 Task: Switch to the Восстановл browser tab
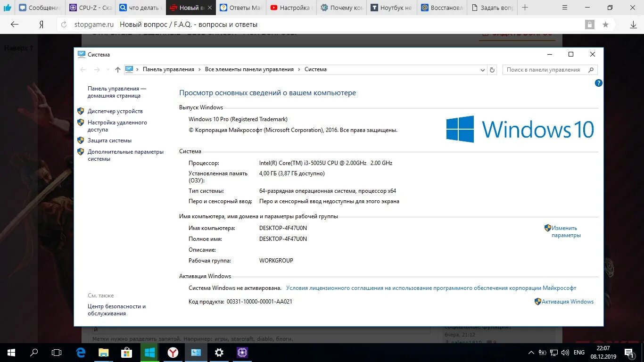pos(442,8)
